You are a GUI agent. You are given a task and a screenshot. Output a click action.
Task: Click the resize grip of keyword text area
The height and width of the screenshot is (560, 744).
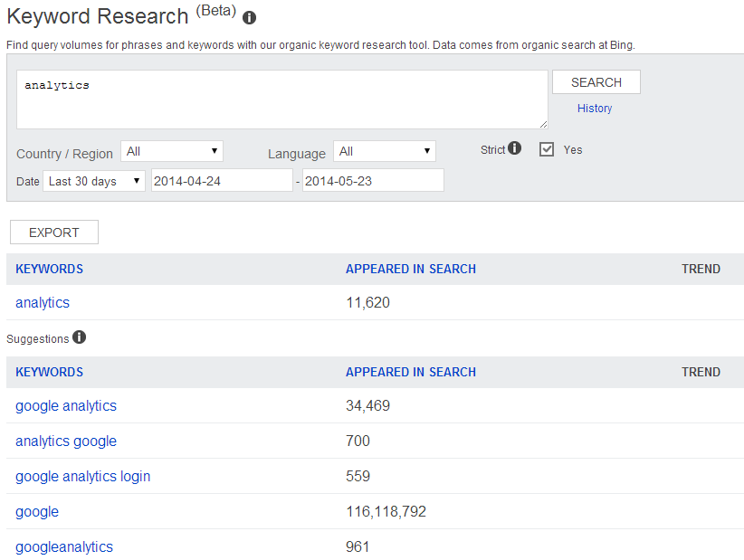[x=543, y=124]
